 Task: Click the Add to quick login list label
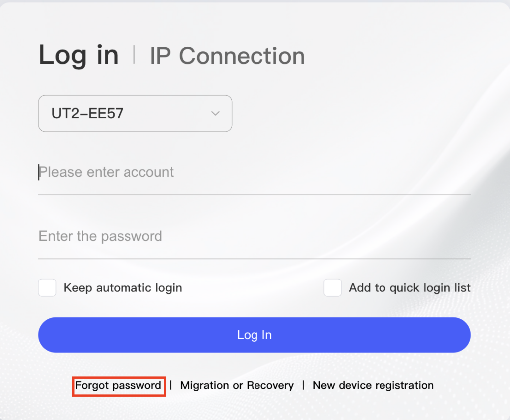tap(409, 288)
